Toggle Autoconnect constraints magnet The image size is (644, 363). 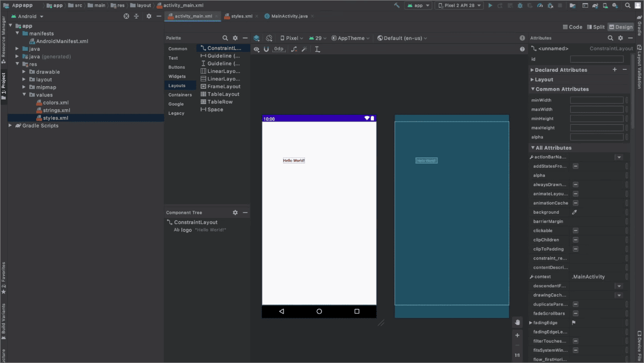point(266,49)
